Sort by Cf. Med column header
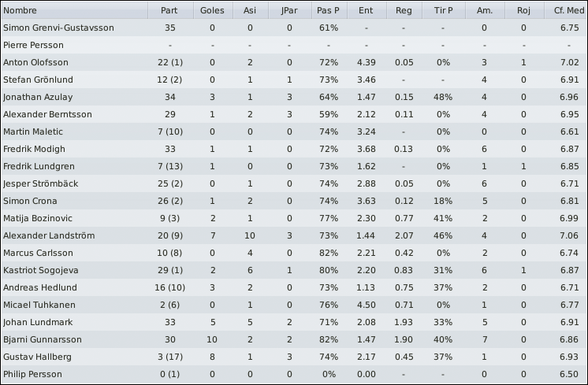588x385 pixels. [565, 10]
